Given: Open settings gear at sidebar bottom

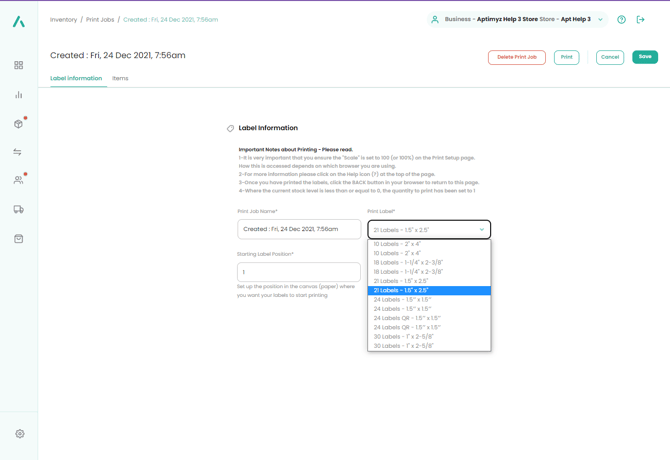Looking at the screenshot, I should [x=20, y=434].
